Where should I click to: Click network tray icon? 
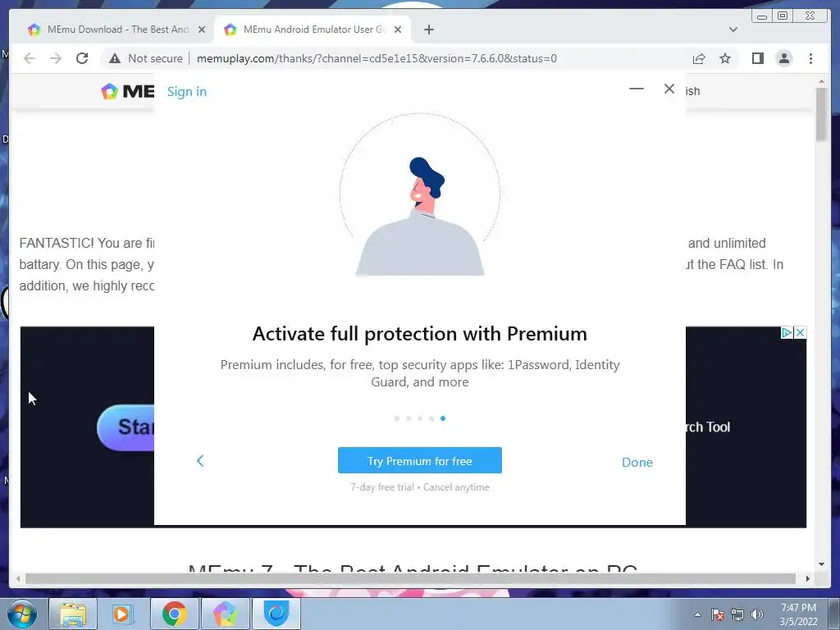(x=737, y=614)
